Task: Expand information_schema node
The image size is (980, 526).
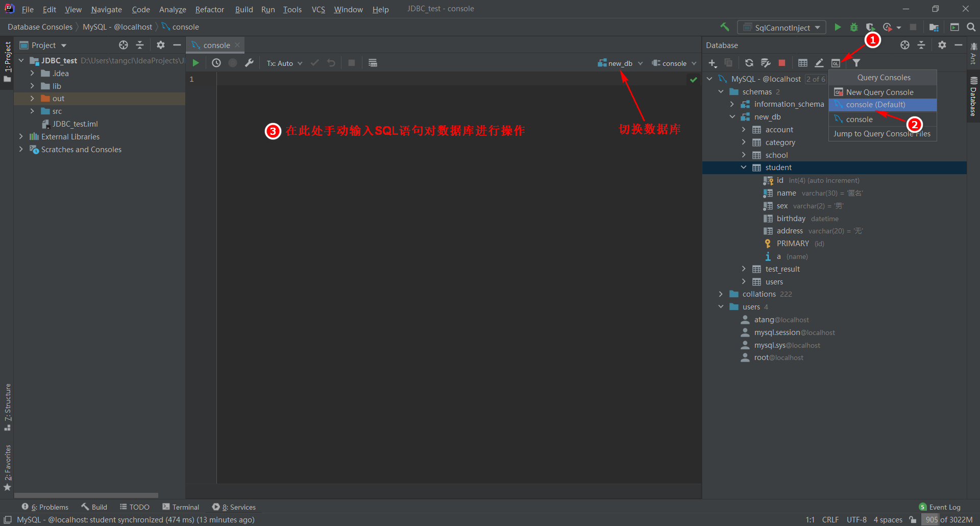Action: (732, 104)
